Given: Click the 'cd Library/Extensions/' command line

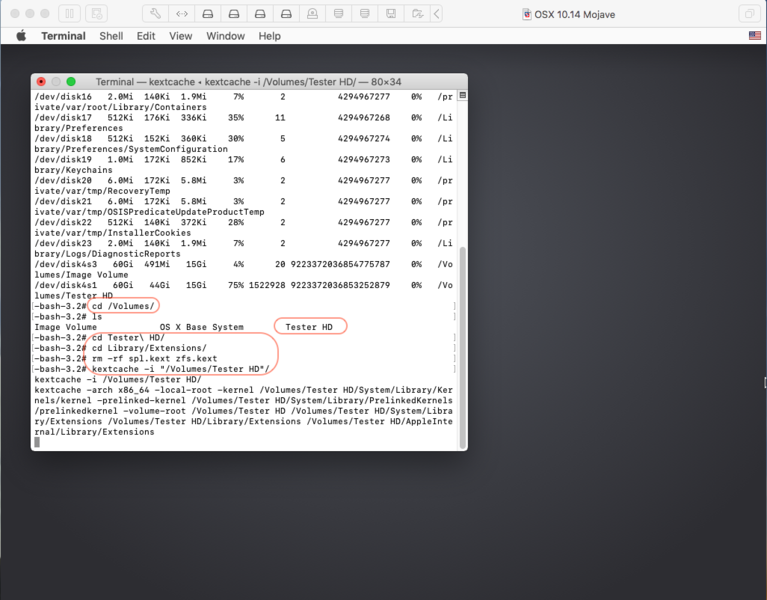Looking at the screenshot, I should pyautogui.click(x=149, y=348).
